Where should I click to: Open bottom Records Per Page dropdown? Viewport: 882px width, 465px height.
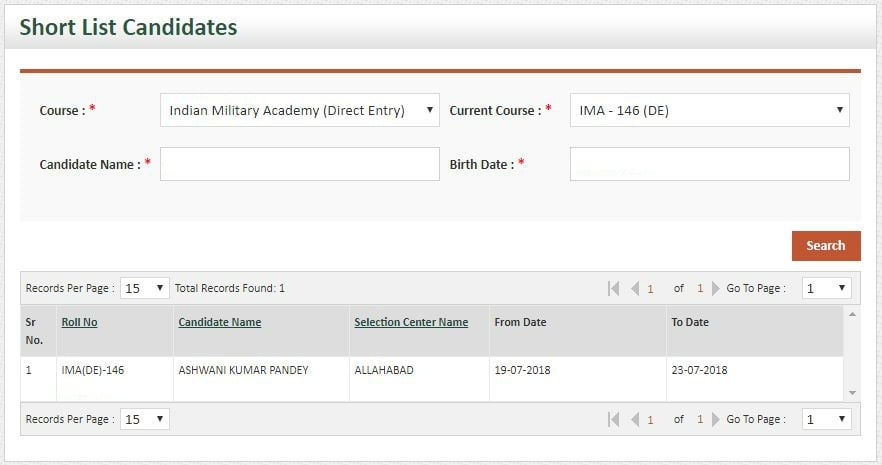145,419
